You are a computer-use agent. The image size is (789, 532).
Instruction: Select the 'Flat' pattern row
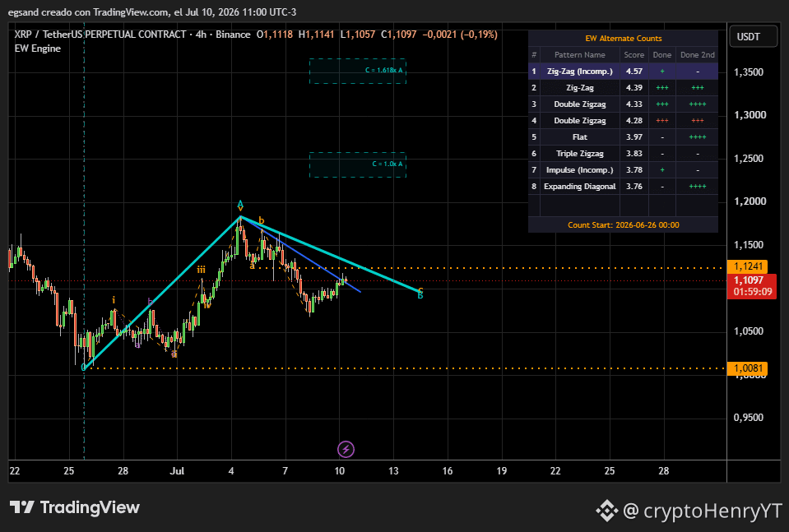pos(623,136)
